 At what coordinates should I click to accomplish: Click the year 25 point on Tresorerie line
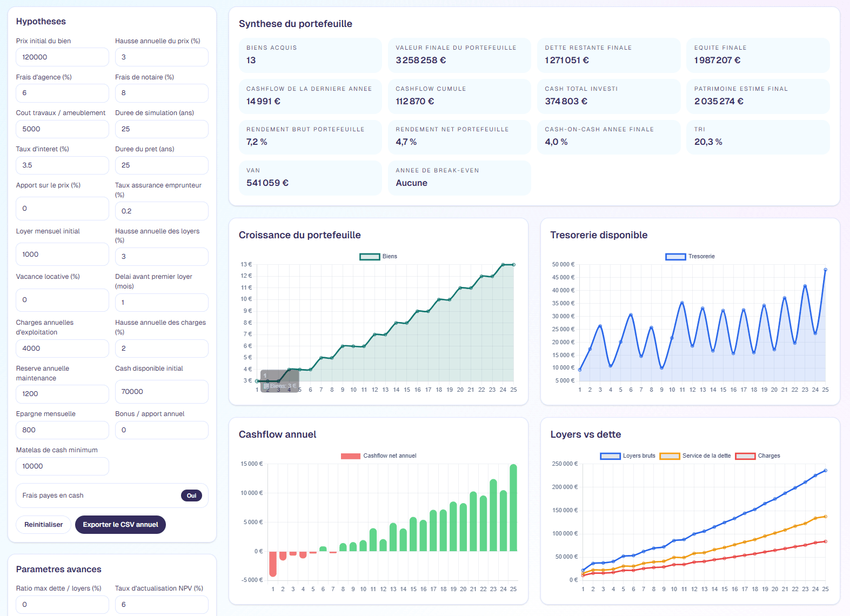(825, 270)
